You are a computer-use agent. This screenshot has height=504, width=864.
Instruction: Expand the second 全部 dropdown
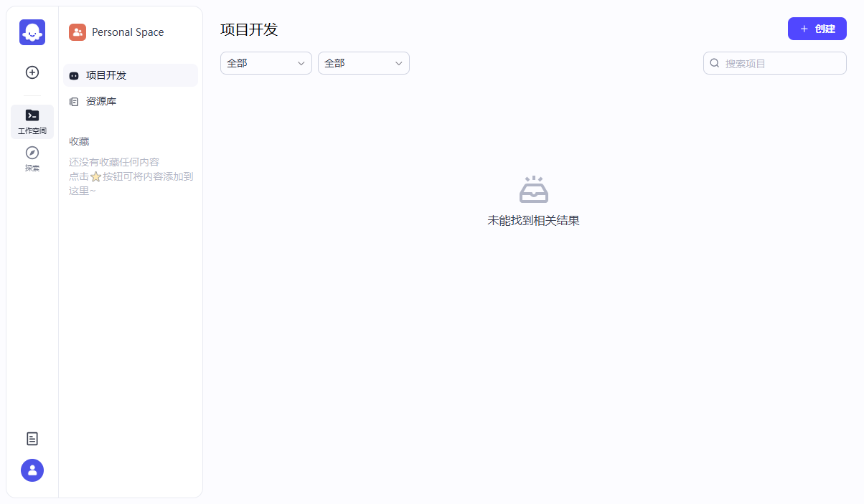[x=363, y=63]
